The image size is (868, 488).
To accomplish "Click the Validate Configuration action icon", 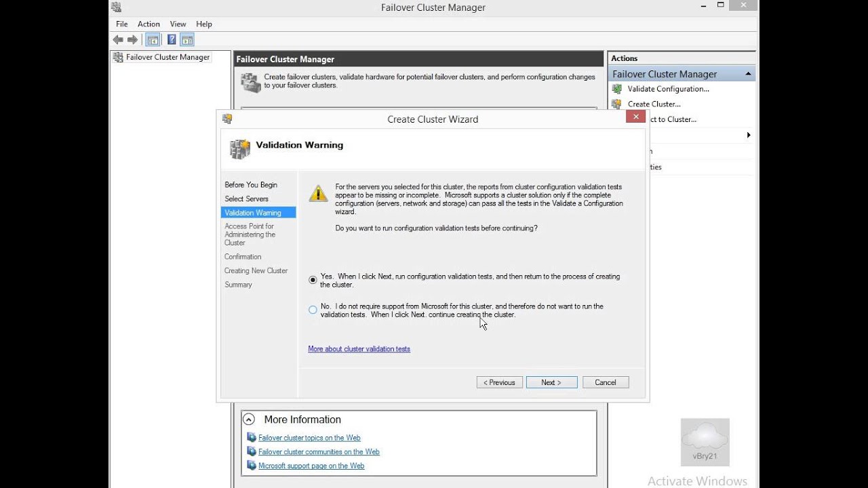I will [616, 89].
